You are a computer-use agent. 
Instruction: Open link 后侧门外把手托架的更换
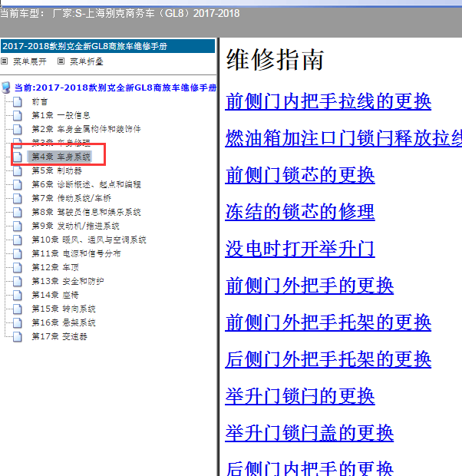[x=328, y=359]
